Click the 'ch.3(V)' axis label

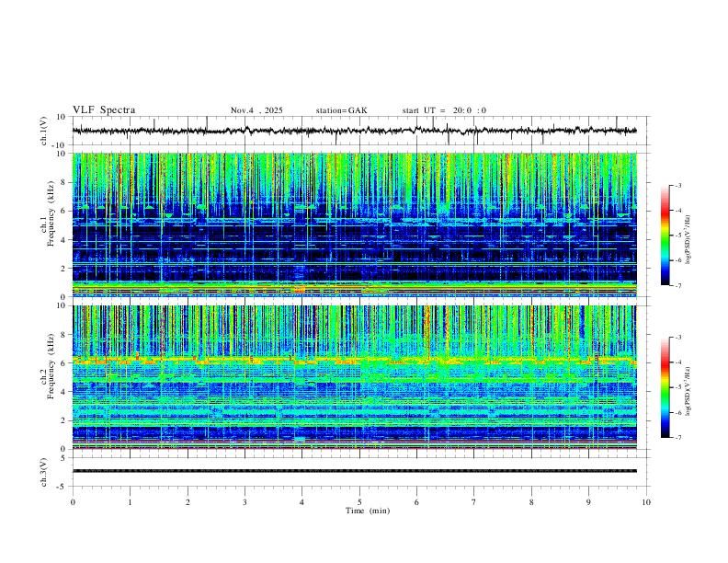pos(44,472)
